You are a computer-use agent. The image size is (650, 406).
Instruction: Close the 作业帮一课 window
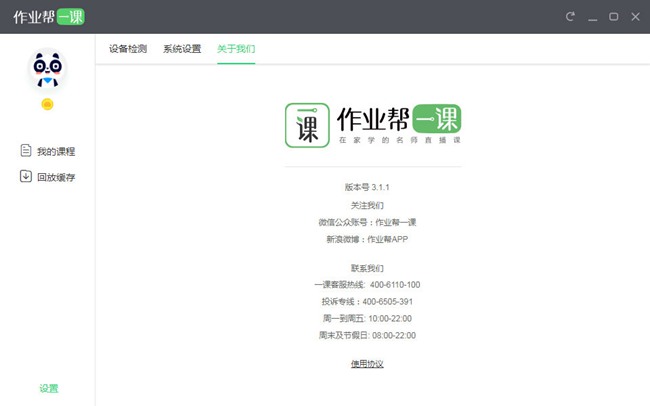[x=635, y=17]
